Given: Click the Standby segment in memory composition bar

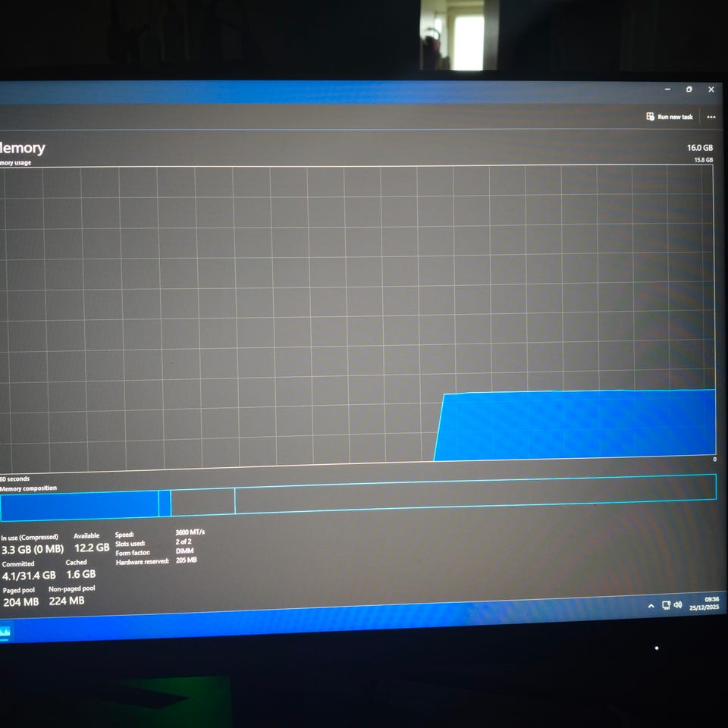Looking at the screenshot, I should [x=202, y=501].
